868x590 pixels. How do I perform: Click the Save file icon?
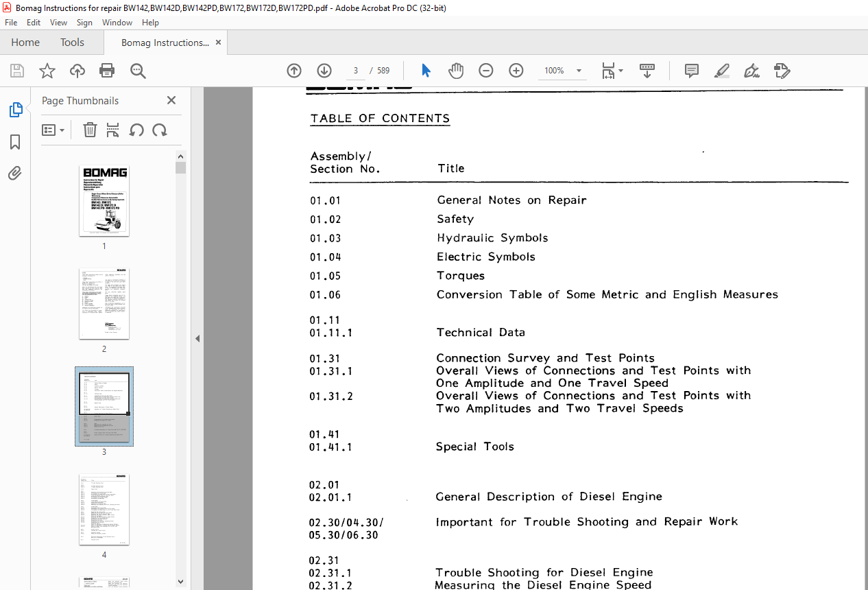17,71
